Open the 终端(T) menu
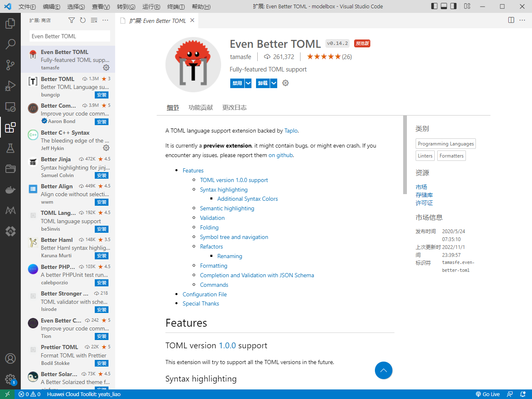Image resolution: width=532 pixels, height=399 pixels. 176,7
